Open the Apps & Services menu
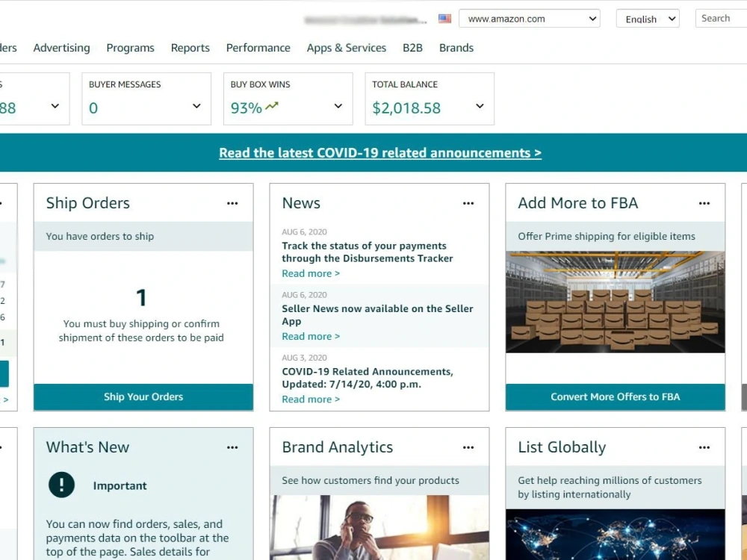This screenshot has width=747, height=560. 347,48
